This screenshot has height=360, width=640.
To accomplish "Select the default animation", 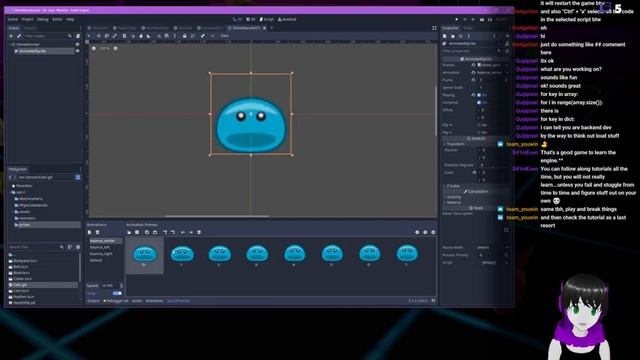I will tap(96, 260).
